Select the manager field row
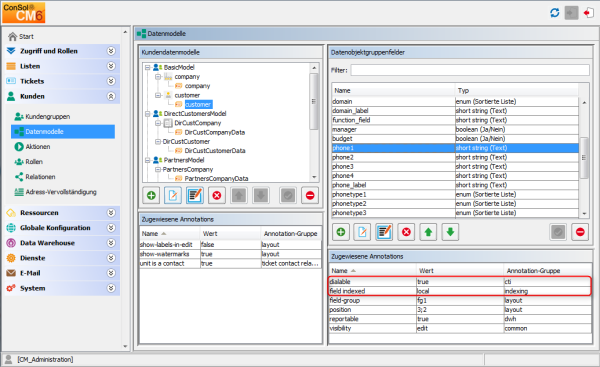Image resolution: width=600 pixels, height=367 pixels. coord(455,129)
